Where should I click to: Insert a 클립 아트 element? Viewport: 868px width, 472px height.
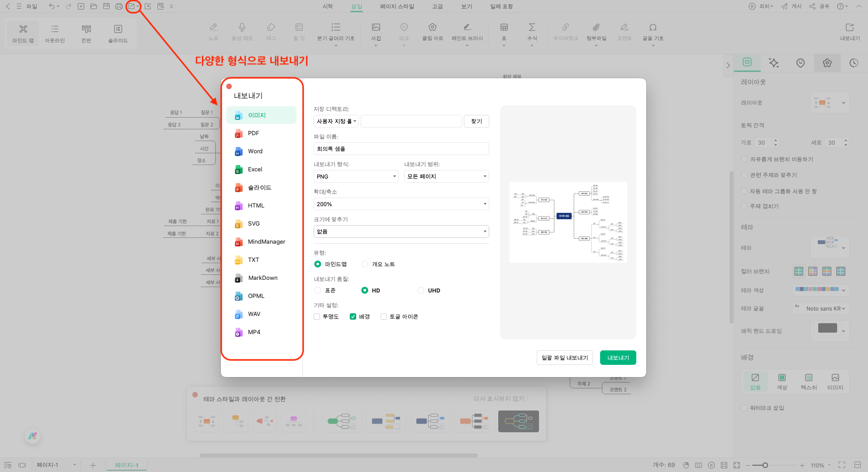[432, 32]
